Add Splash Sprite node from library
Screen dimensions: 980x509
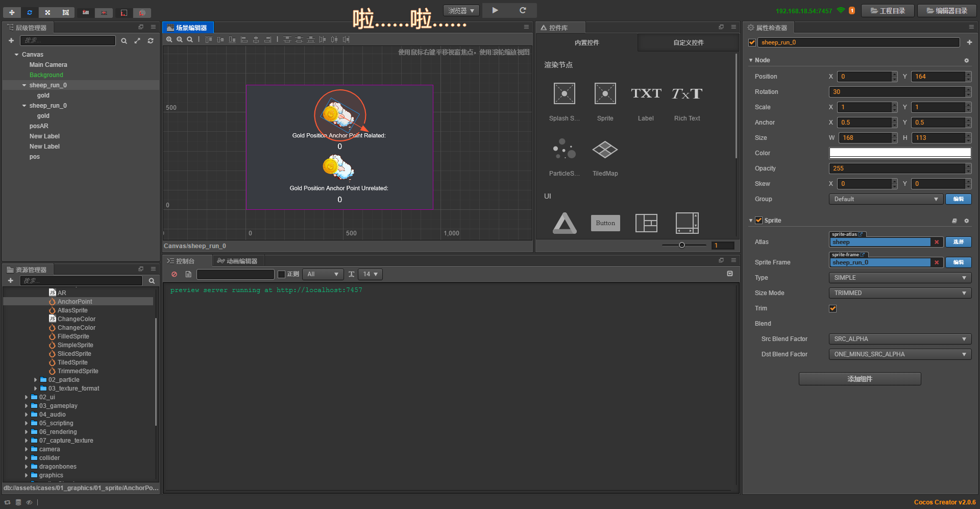[565, 102]
